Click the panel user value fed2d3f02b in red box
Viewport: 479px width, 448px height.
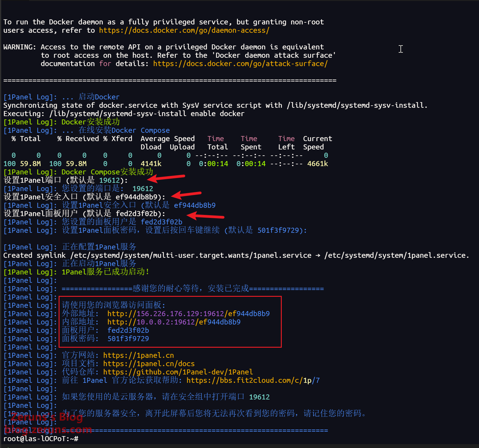tap(128, 330)
